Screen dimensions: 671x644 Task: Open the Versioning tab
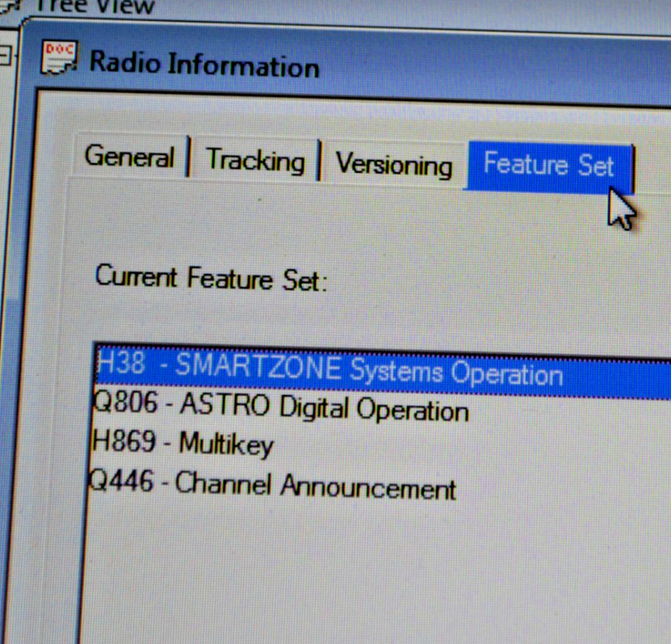coord(394,164)
